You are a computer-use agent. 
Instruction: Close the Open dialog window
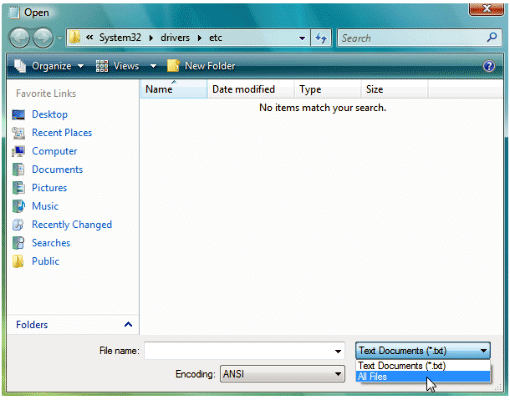[x=486, y=9]
